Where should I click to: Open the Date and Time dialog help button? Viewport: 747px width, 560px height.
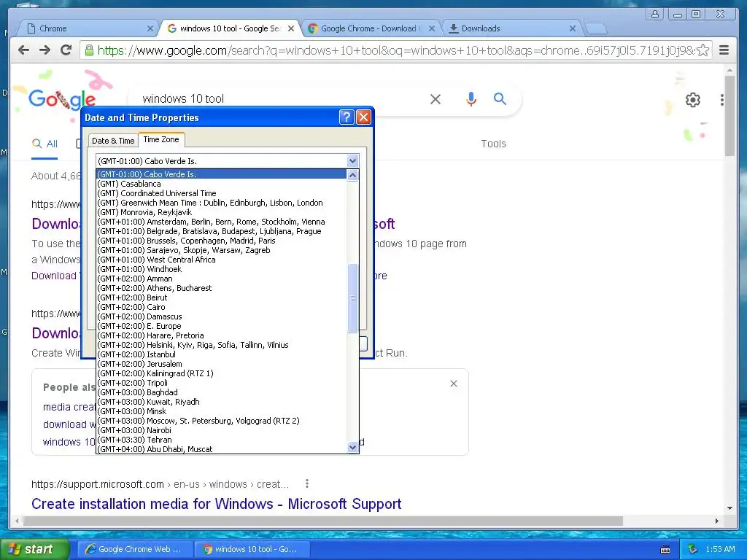[x=347, y=117]
